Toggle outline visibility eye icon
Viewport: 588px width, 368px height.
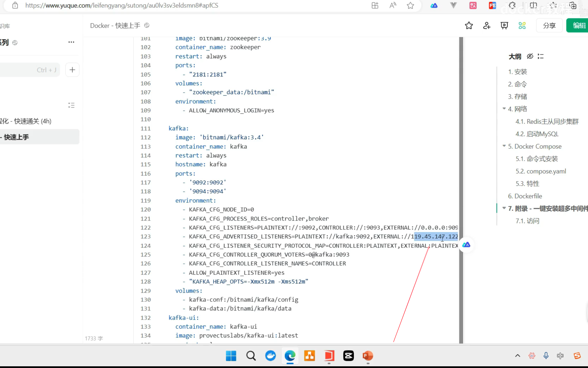click(x=530, y=56)
